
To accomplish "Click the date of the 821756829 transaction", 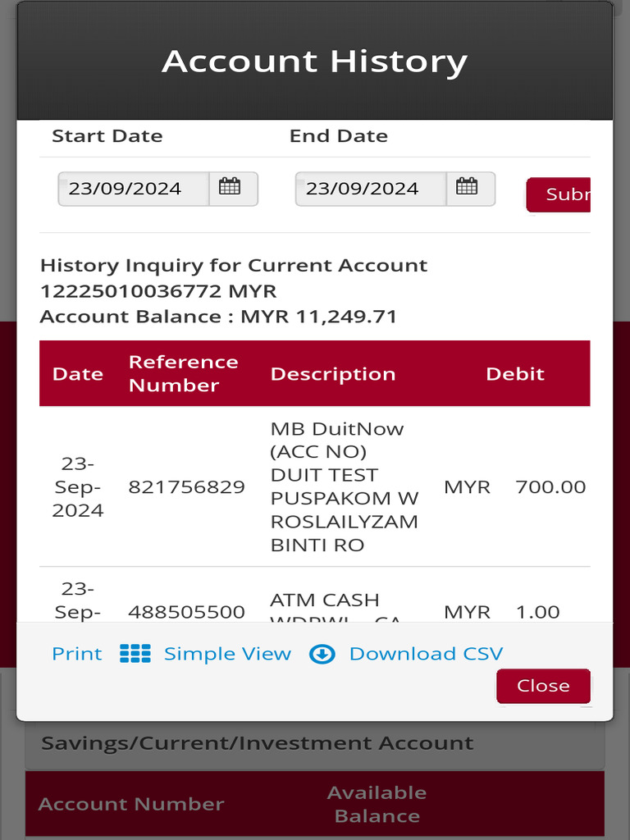I will (78, 486).
